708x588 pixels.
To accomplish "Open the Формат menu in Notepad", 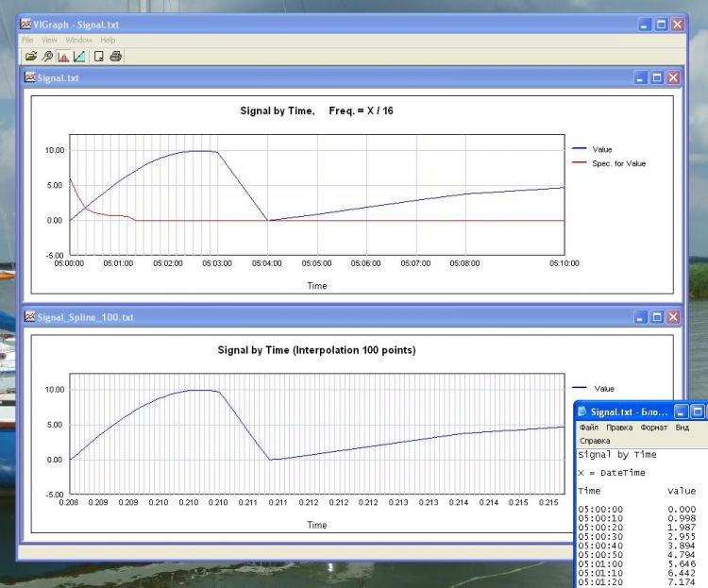I will click(653, 428).
